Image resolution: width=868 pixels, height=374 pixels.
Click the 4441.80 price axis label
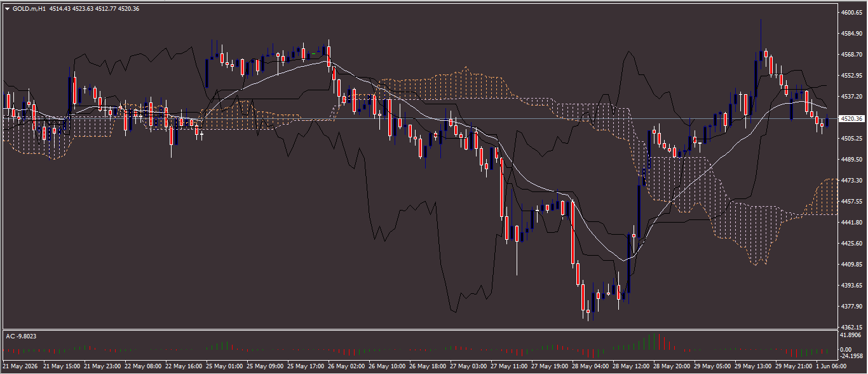click(x=851, y=223)
